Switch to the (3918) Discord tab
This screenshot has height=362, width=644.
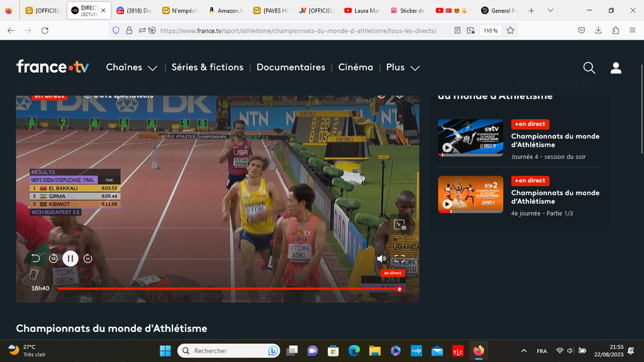tap(135, 11)
